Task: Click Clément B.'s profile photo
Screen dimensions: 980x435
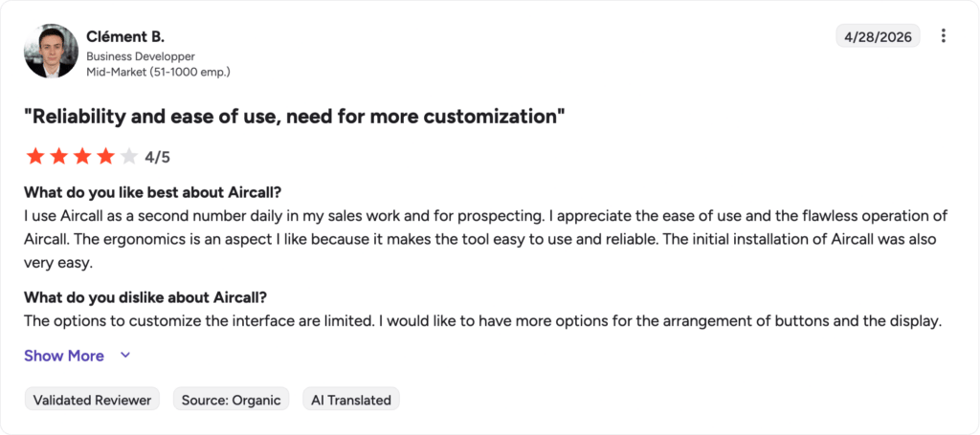Action: (x=52, y=52)
